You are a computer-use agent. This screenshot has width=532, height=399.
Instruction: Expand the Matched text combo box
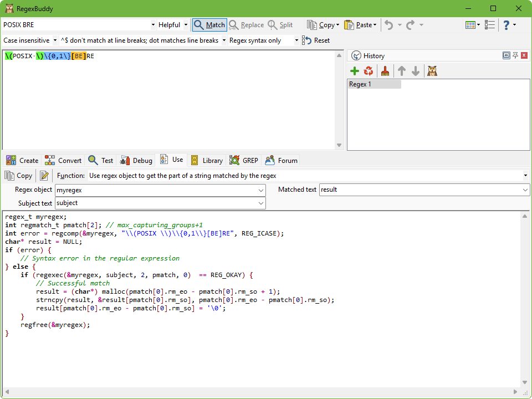(525, 190)
